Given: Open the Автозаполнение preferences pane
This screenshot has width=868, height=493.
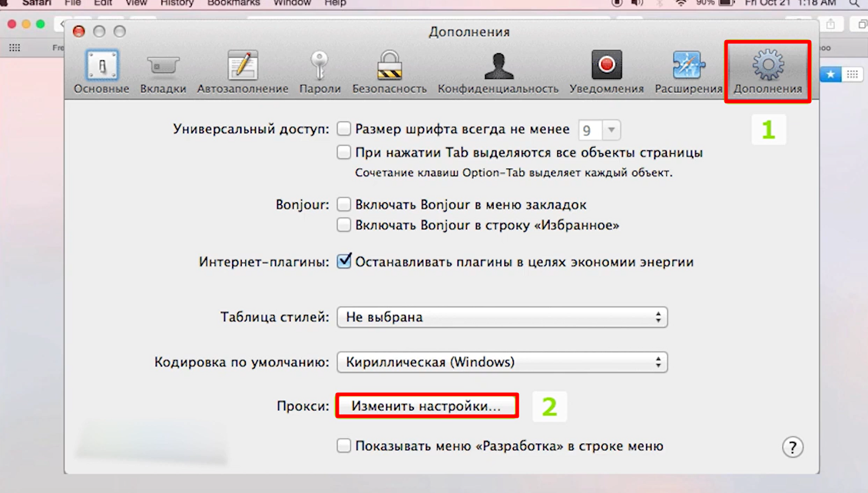Looking at the screenshot, I should (x=242, y=72).
